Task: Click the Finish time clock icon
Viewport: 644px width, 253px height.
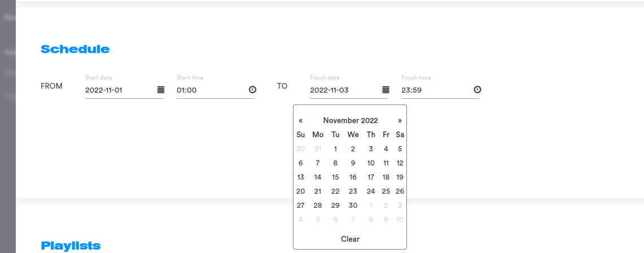Action: (477, 90)
